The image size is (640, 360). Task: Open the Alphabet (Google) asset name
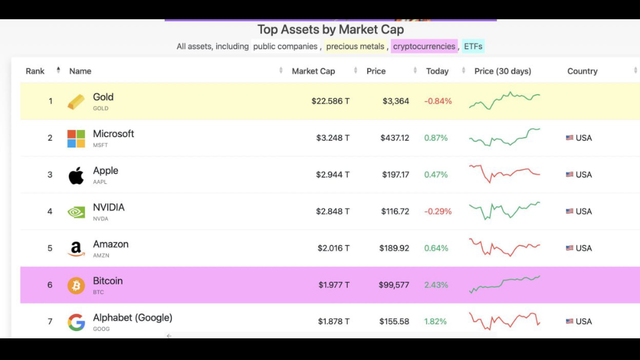(x=132, y=318)
